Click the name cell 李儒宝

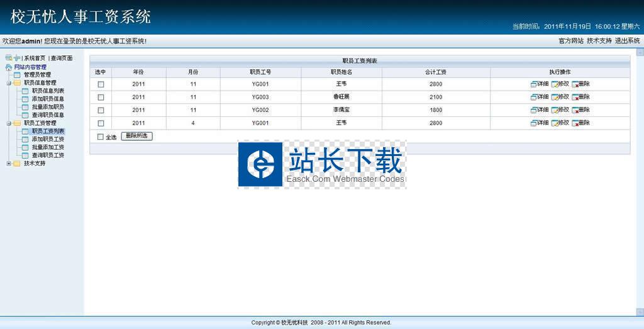point(341,110)
